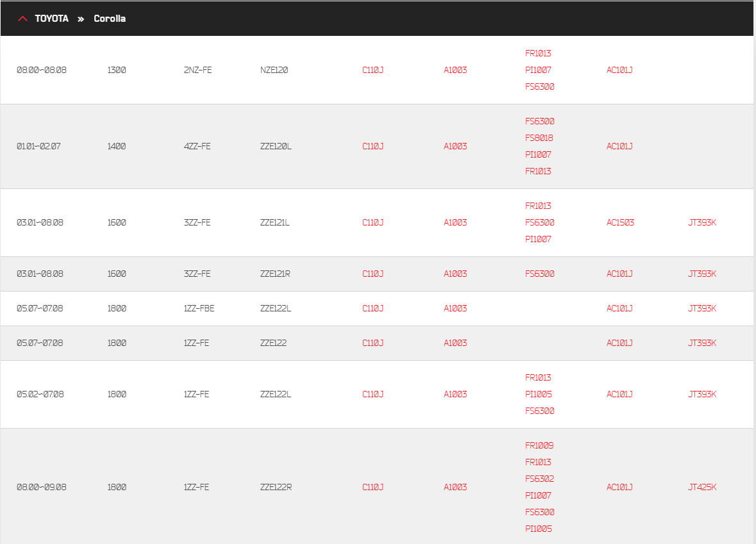Open PI1007 link in NZE120 row
The image size is (756, 544).
pos(538,70)
